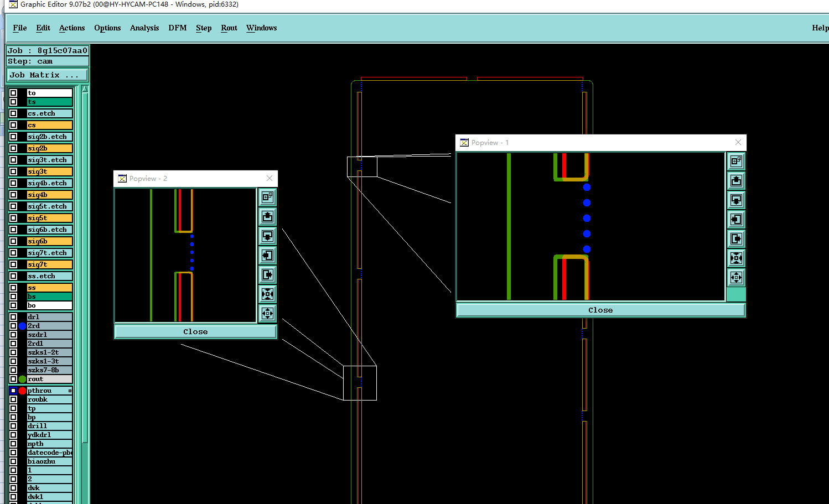
Task: Click the zoom-in arrows icon in Popview 1
Action: pyautogui.click(x=736, y=258)
